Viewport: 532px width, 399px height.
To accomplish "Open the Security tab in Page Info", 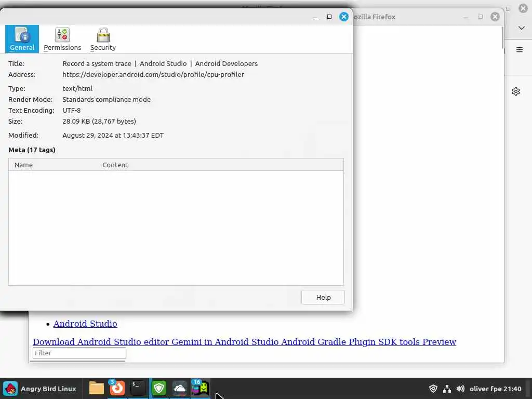I will tap(103, 39).
